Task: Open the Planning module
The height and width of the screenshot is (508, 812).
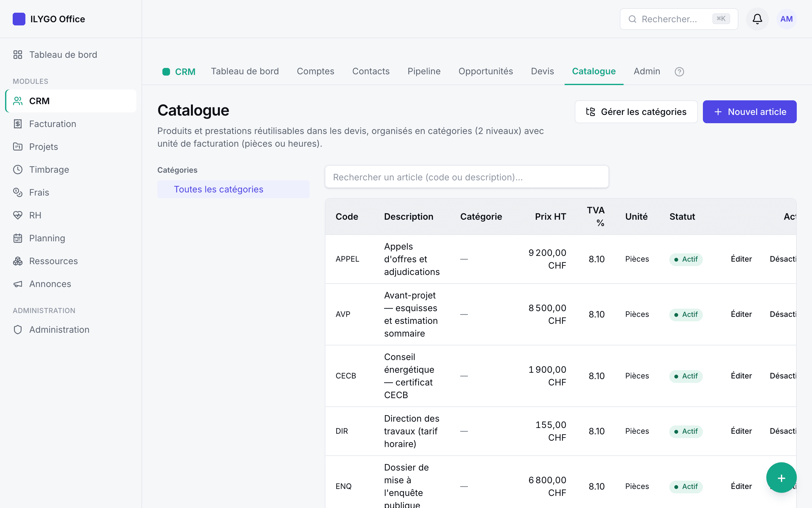Action: 71,238
